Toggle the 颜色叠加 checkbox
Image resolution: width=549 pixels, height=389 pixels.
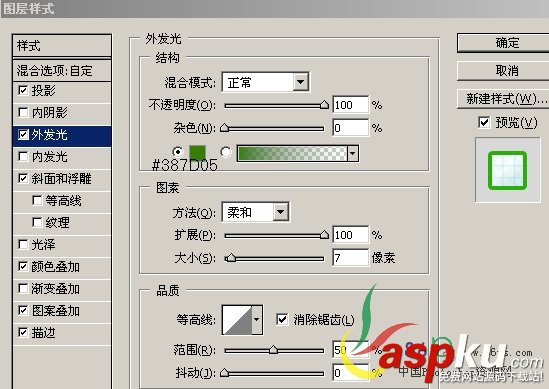click(23, 267)
